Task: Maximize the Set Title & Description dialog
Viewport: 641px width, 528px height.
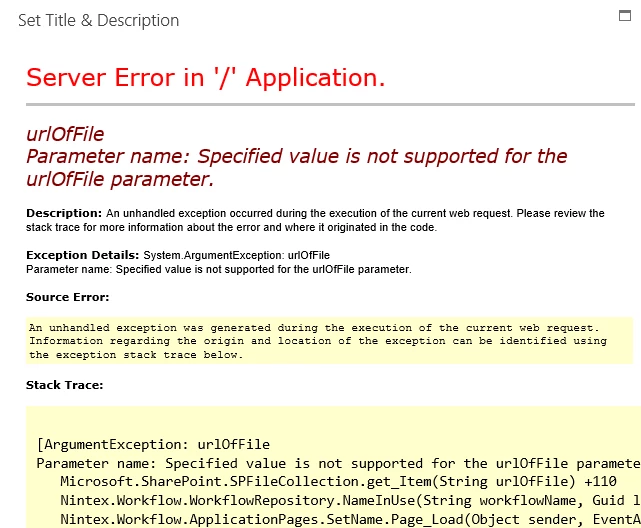Action: pos(625,16)
